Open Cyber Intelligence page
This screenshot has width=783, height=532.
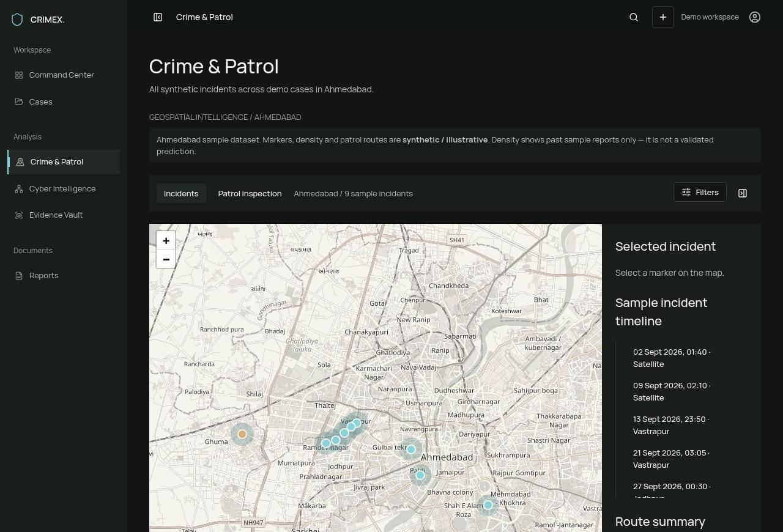[x=64, y=189]
